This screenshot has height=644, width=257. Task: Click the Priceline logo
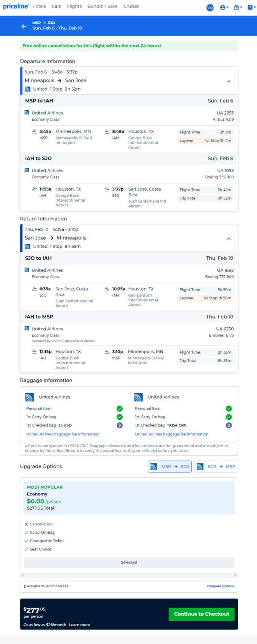pos(16,6)
